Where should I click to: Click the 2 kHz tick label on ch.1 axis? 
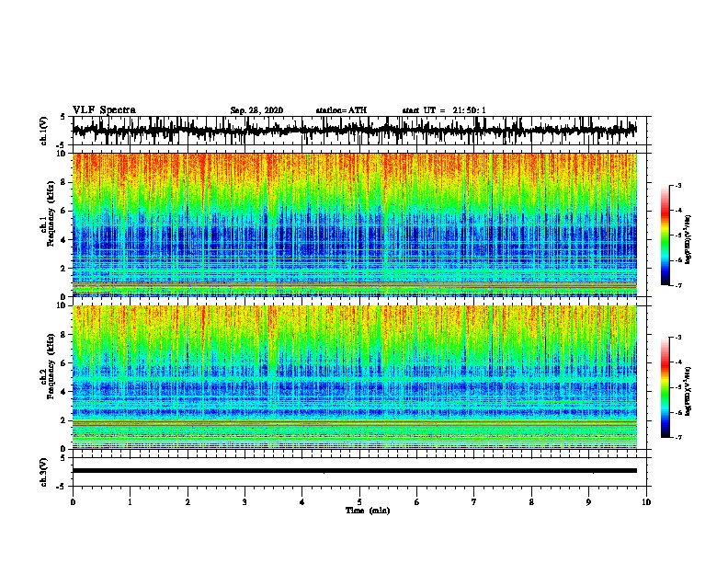click(64, 269)
